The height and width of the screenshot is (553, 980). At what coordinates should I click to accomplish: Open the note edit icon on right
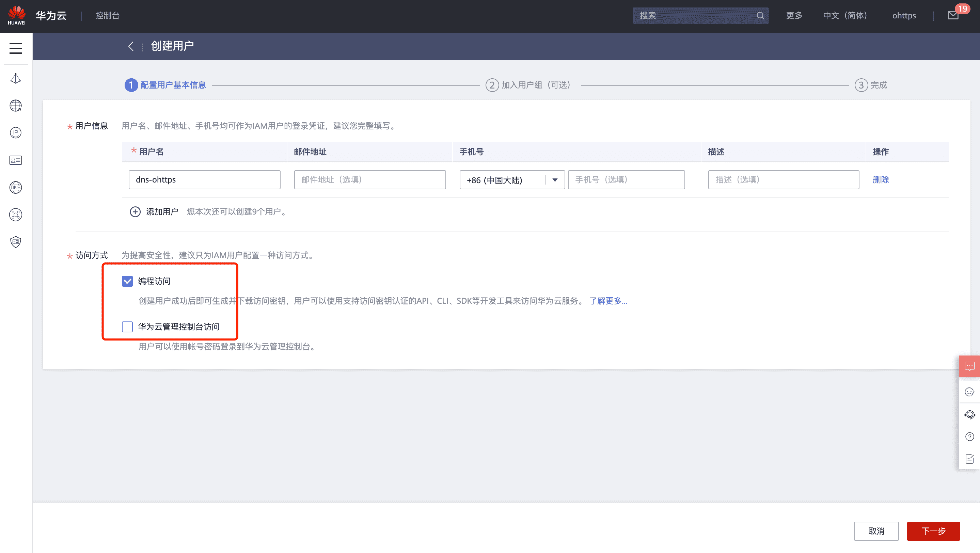[969, 459]
